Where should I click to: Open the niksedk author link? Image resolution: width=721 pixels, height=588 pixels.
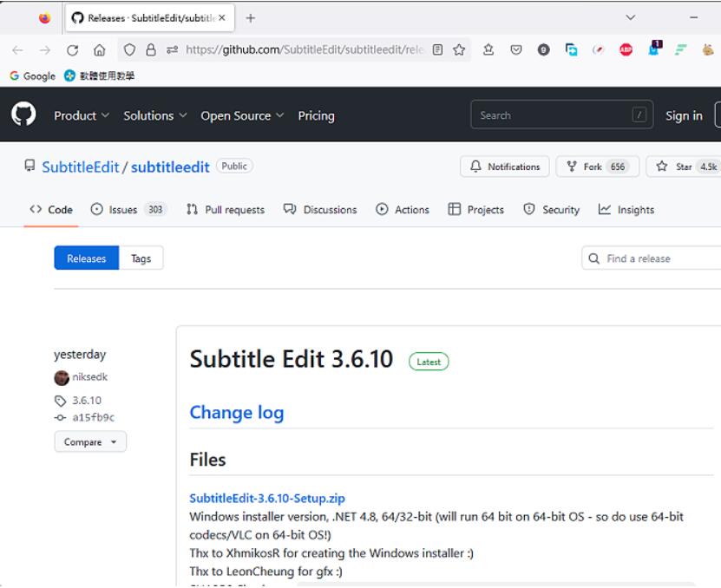pos(89,377)
